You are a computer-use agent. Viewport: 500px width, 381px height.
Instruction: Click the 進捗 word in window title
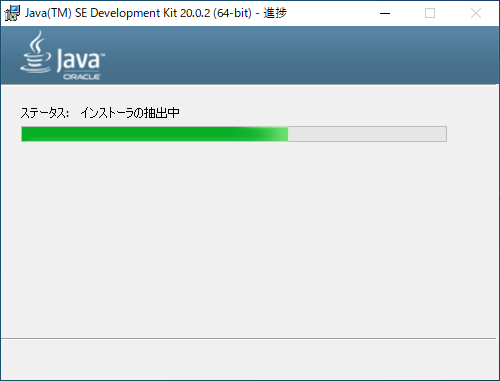point(275,13)
